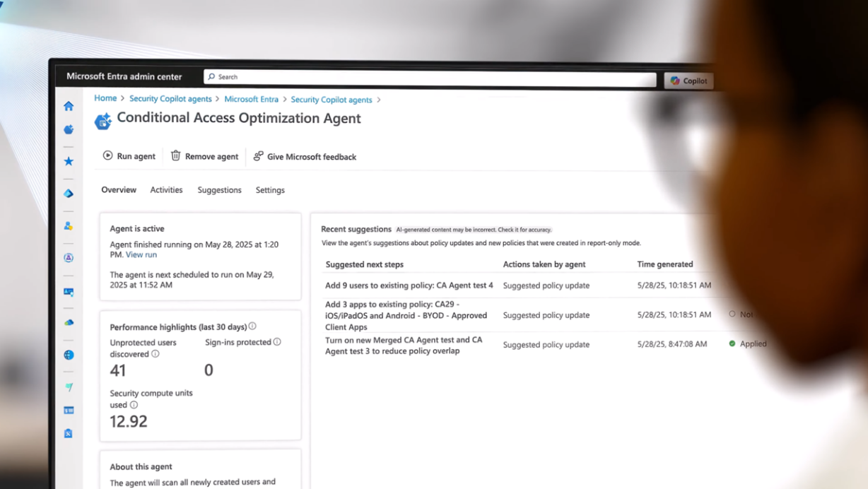Viewport: 868px width, 489px height.
Task: Click the Home icon in the left sidebar
Action: tap(69, 106)
